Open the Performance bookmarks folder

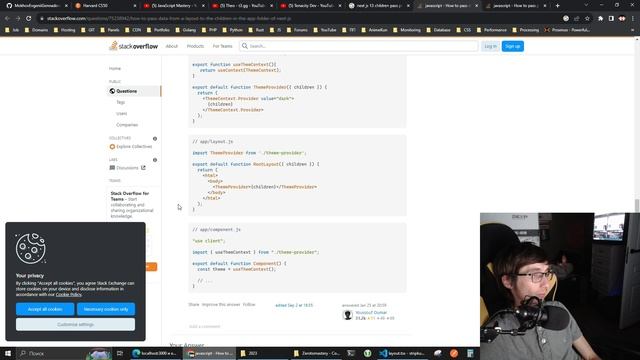[491, 30]
